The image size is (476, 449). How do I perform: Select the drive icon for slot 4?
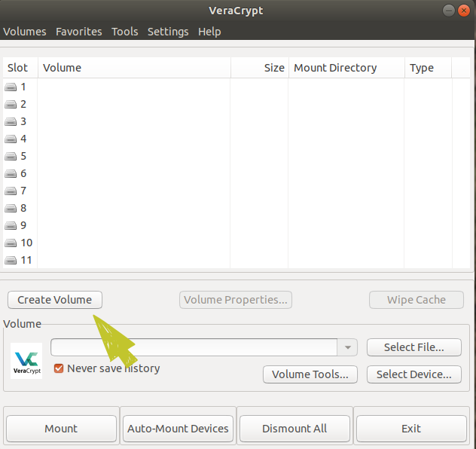pyautogui.click(x=11, y=139)
